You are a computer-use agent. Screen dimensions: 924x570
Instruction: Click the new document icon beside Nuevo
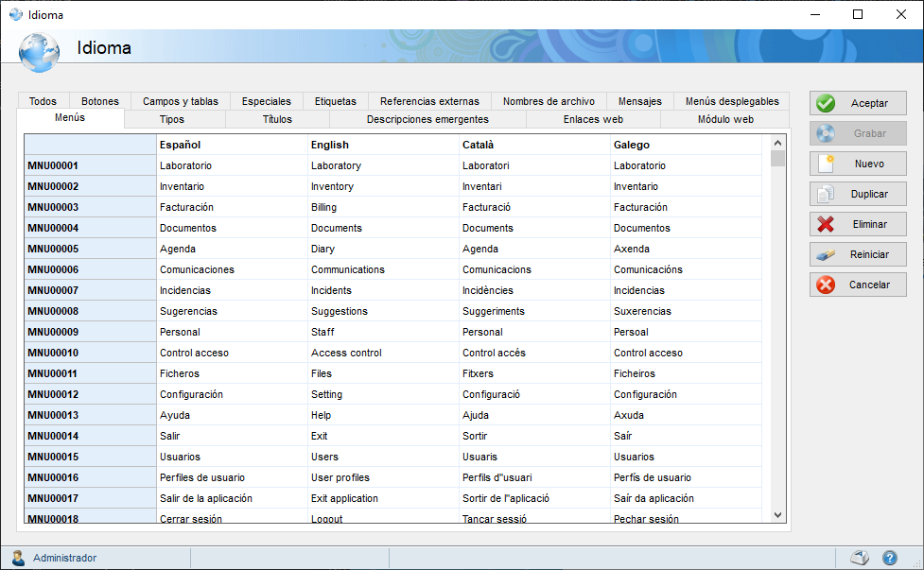coord(826,164)
